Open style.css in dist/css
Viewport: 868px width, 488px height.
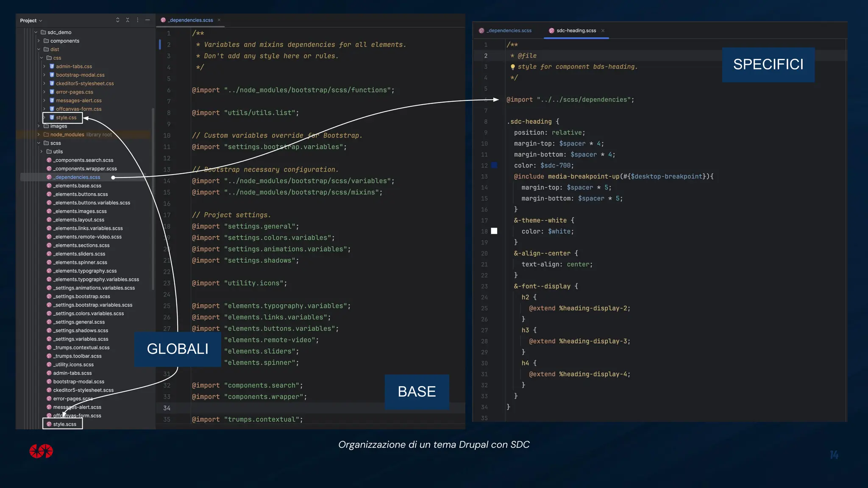point(66,117)
